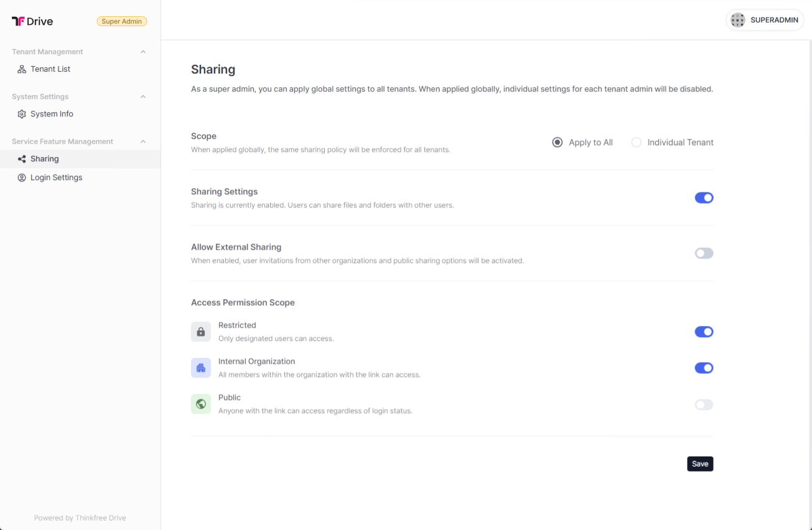Click the Login Settings user icon
The height and width of the screenshot is (530, 812).
point(22,177)
